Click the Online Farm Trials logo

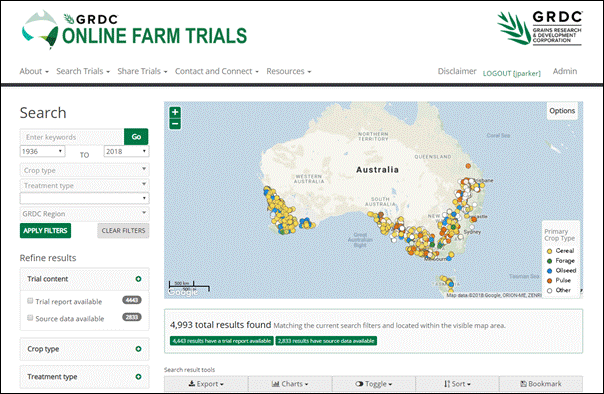point(134,30)
